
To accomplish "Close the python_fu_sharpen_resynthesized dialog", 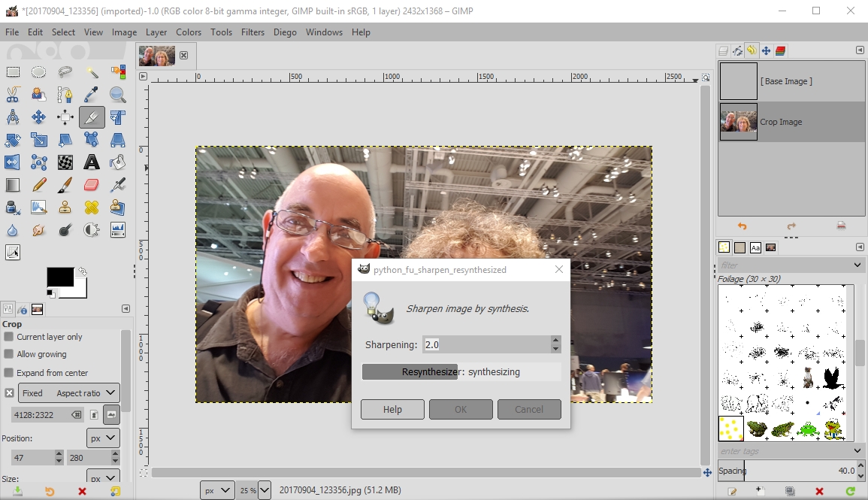I will click(x=558, y=269).
